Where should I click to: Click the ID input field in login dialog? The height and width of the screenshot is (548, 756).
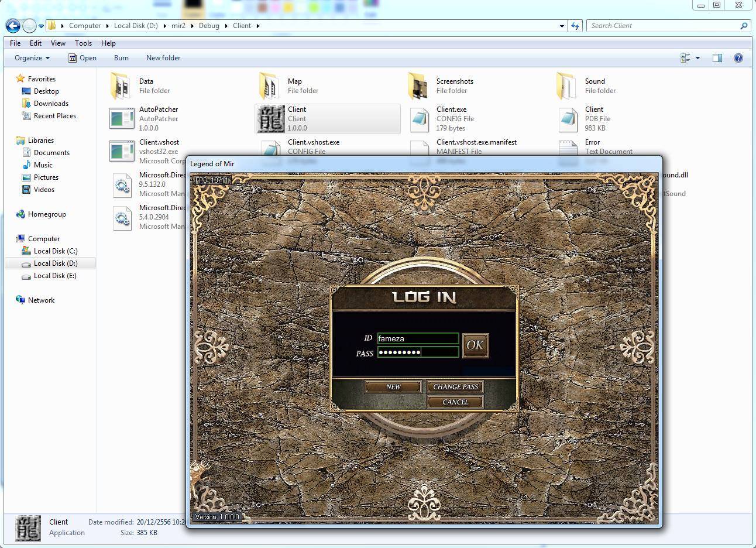[418, 338]
